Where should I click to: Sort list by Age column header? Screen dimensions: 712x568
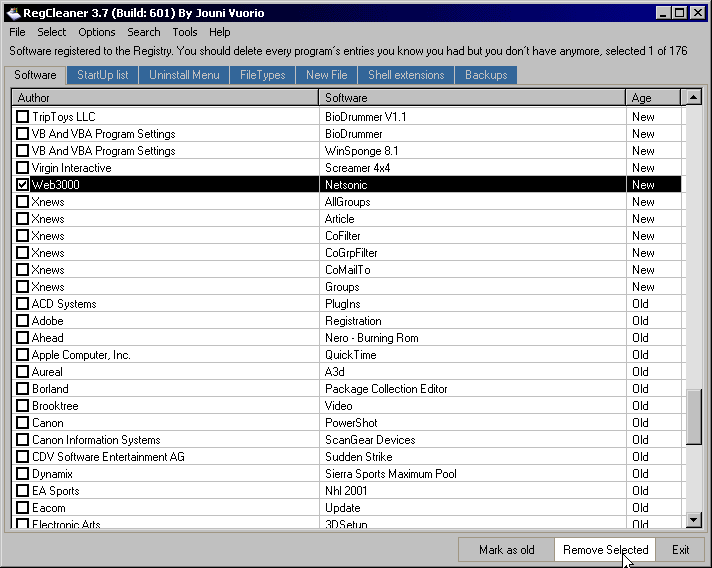[x=653, y=98]
